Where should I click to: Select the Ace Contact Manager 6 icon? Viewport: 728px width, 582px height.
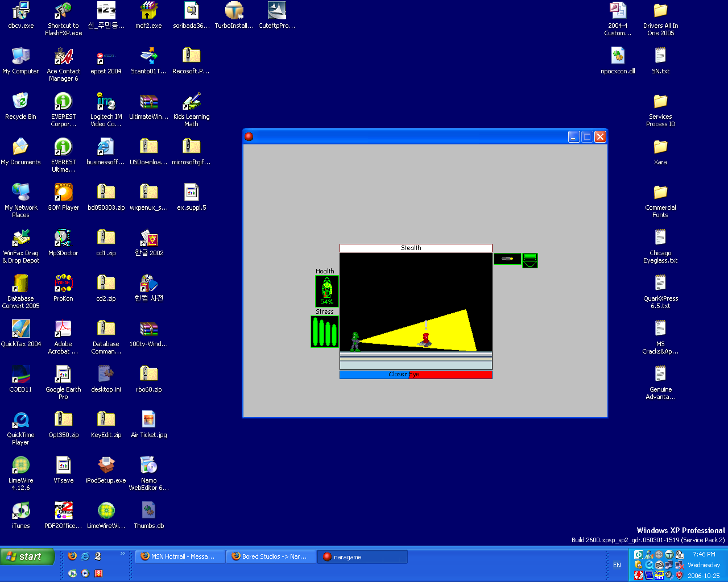[x=63, y=64]
